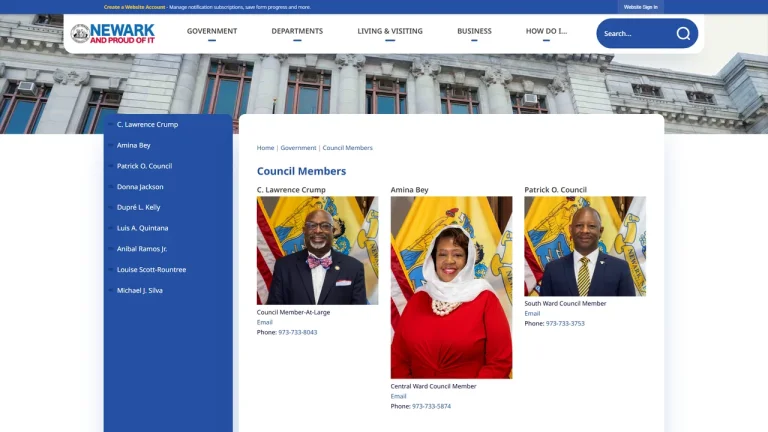
Task: Open the Business menu
Action: coord(474,31)
